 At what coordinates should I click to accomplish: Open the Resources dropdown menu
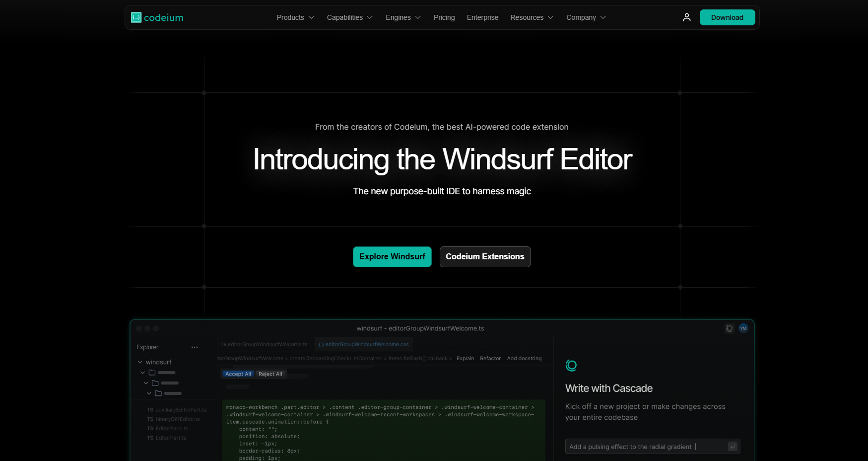(x=532, y=17)
